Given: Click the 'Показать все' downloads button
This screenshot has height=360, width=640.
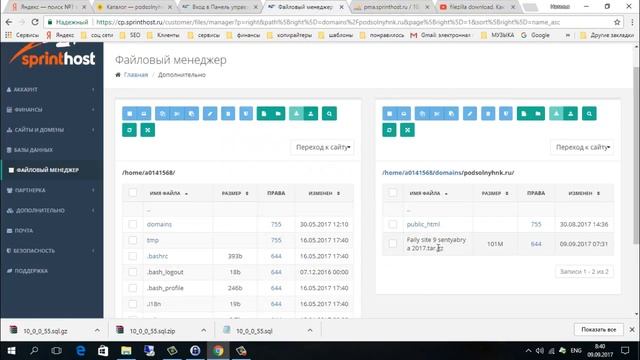Looking at the screenshot, I should tap(598, 329).
